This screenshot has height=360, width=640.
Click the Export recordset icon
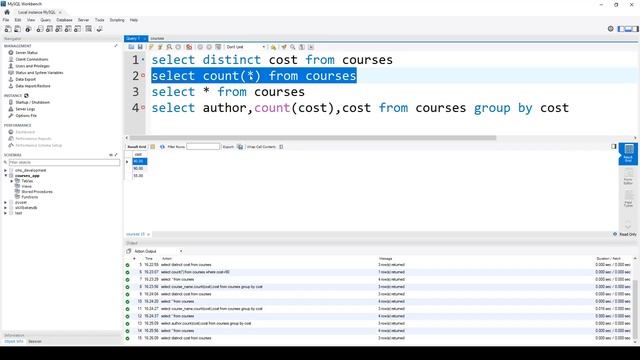pyautogui.click(x=240, y=147)
